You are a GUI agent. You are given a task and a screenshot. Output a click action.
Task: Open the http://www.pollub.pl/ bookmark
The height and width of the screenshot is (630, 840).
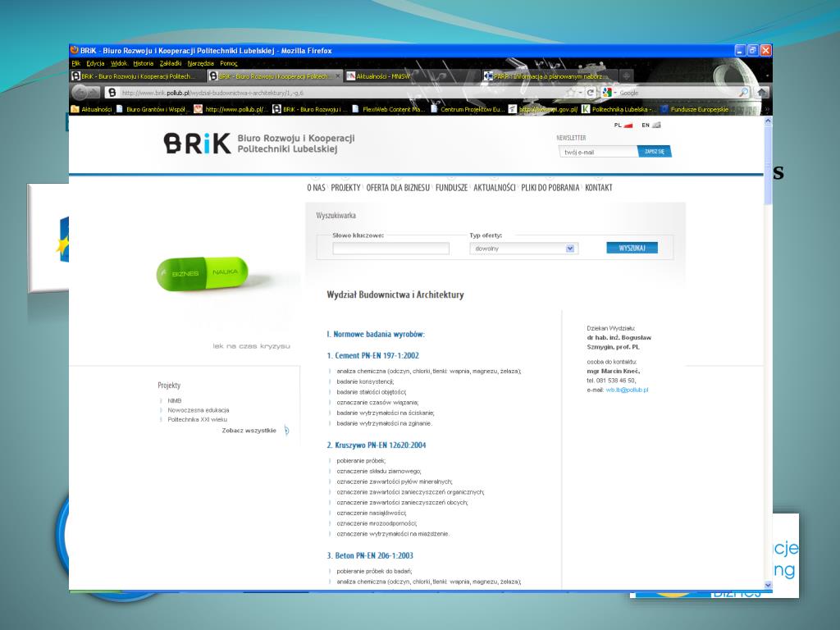[x=231, y=109]
